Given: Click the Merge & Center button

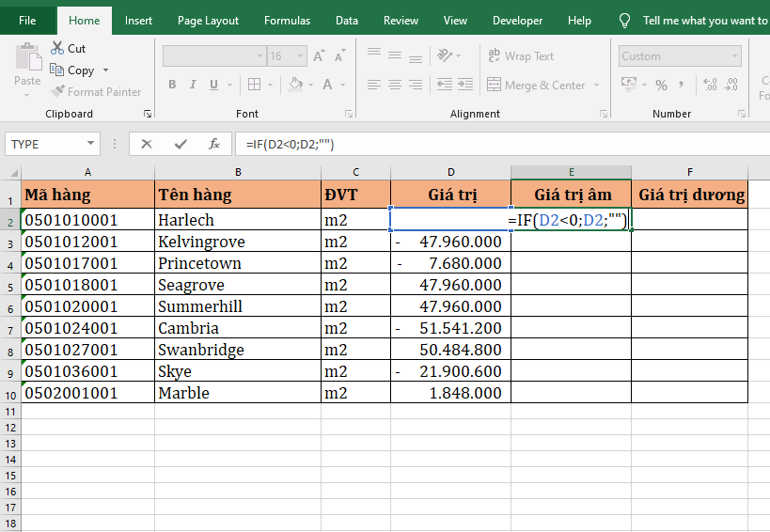Looking at the screenshot, I should point(536,85).
